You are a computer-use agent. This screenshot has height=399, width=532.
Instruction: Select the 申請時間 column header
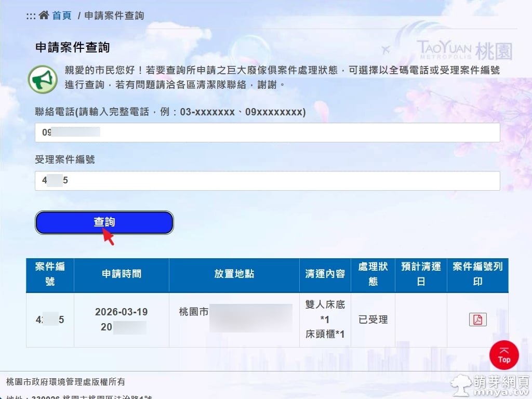(122, 274)
